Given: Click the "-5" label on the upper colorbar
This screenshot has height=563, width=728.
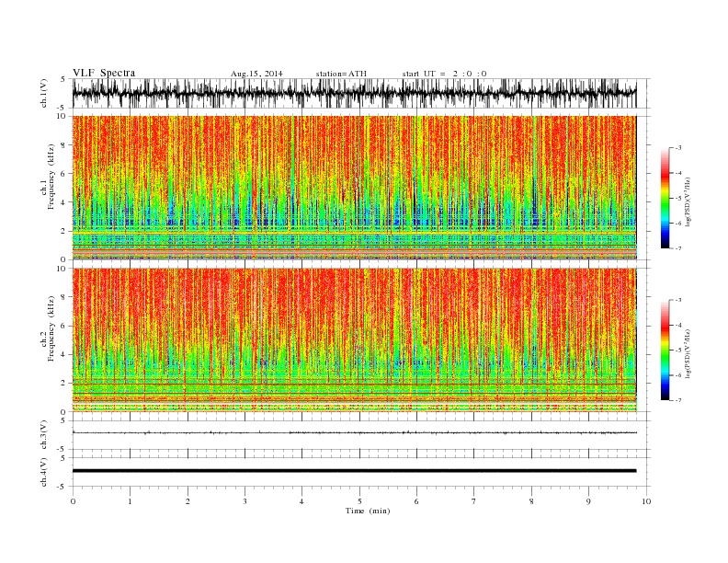Looking at the screenshot, I should point(678,199).
